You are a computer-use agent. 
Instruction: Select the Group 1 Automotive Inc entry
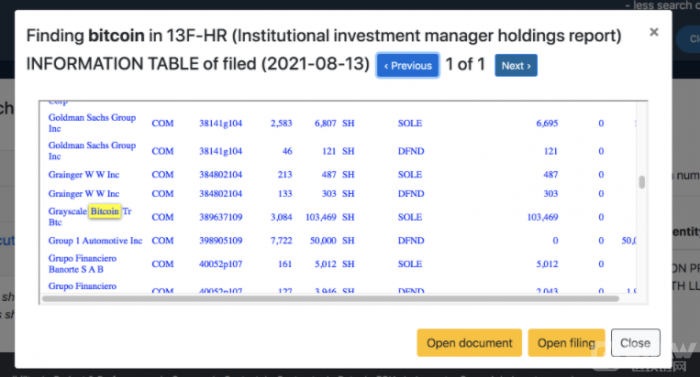click(x=95, y=240)
